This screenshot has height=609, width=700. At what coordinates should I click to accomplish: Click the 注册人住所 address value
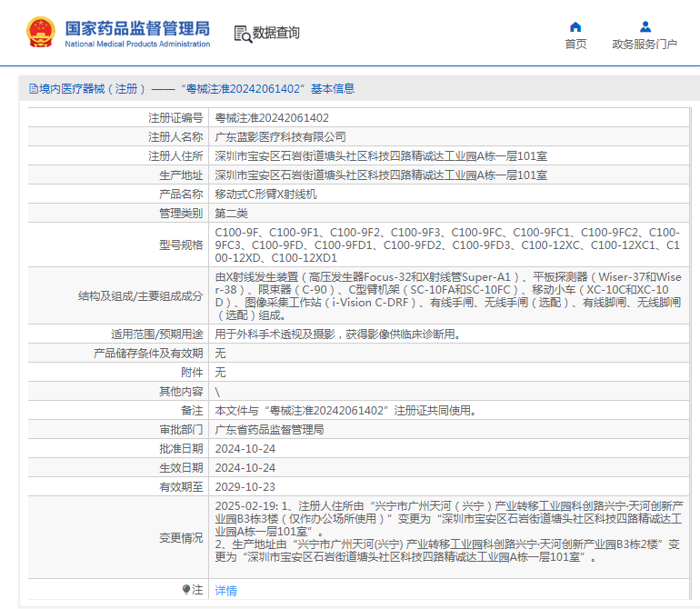click(381, 156)
